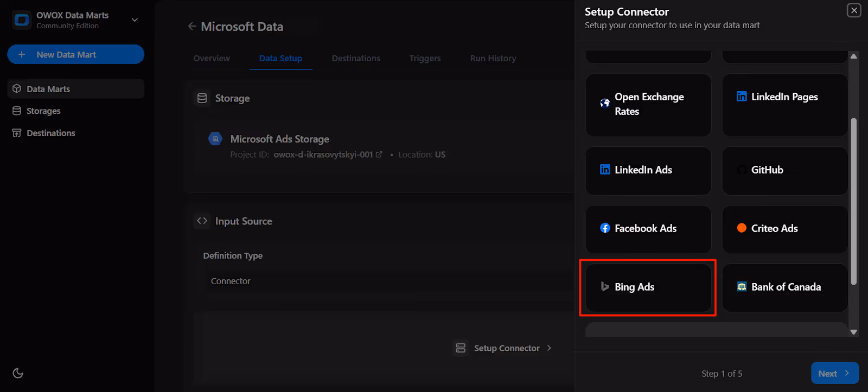Select the LinkedIn Ads connector

tap(648, 171)
